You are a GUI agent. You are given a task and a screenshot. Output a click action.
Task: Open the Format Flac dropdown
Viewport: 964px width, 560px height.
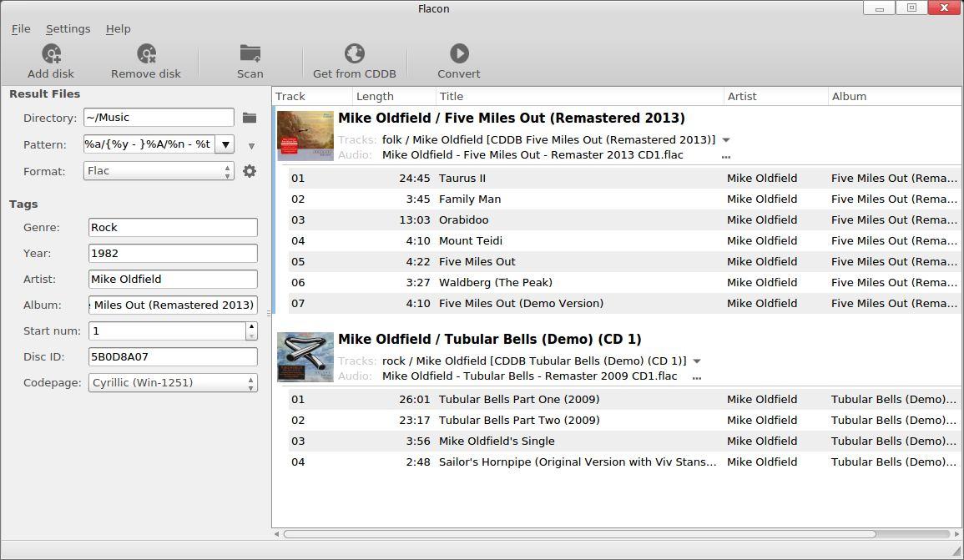pos(159,171)
